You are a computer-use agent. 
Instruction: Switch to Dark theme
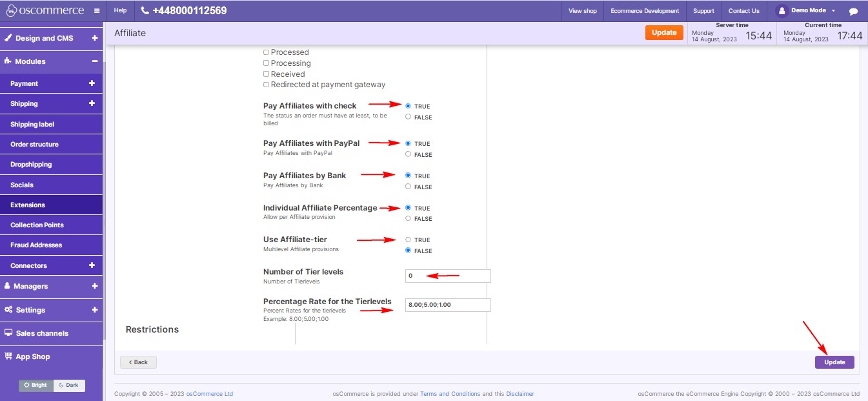(69, 386)
